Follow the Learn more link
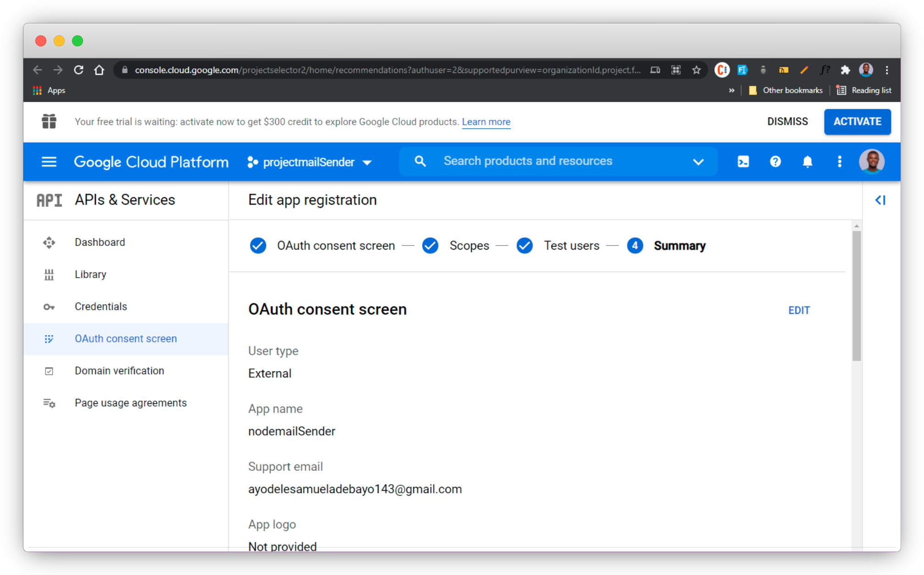Viewport: 924px width, 575px height. (486, 122)
